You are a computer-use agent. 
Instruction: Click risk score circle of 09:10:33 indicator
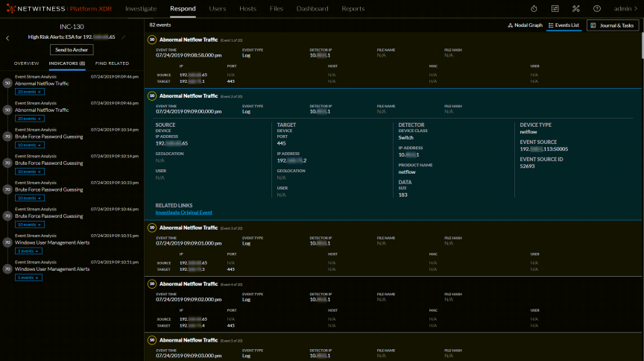[7, 189]
